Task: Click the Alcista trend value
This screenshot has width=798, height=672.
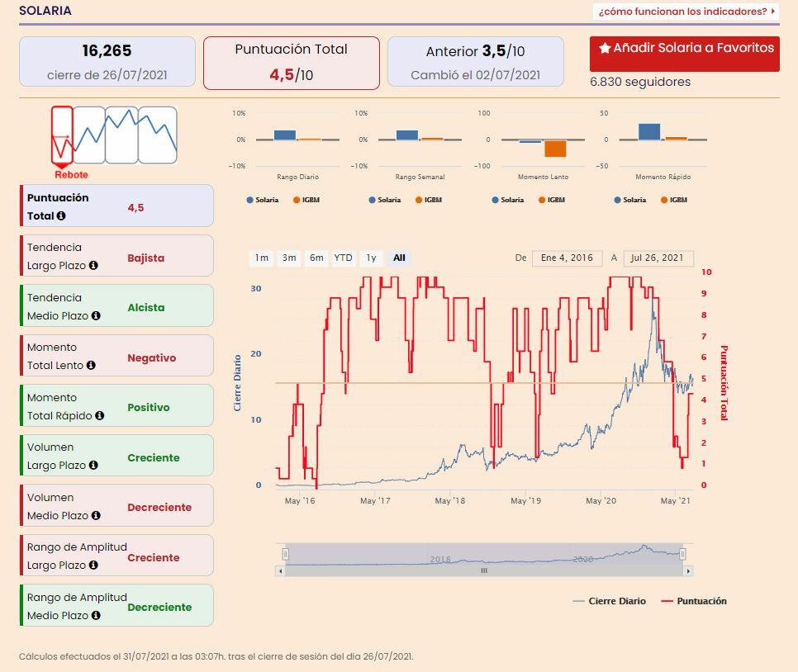Action: coord(145,308)
